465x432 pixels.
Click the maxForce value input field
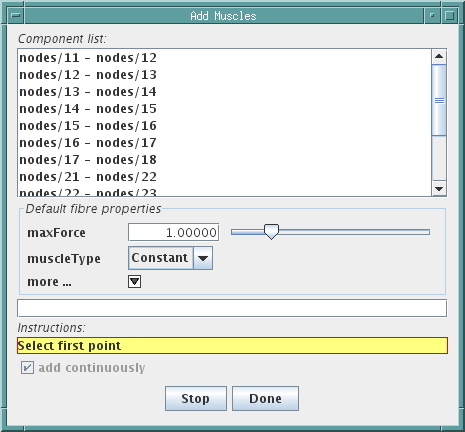pyautogui.click(x=174, y=232)
